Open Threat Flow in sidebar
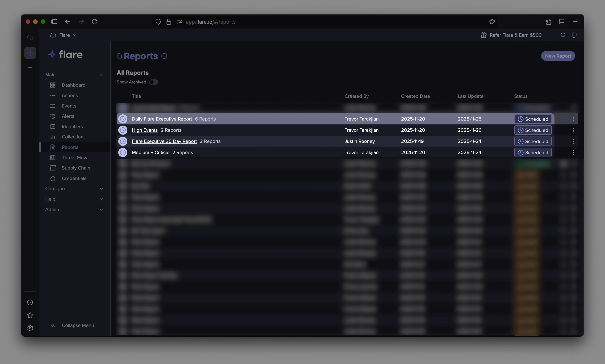 pyautogui.click(x=74, y=158)
